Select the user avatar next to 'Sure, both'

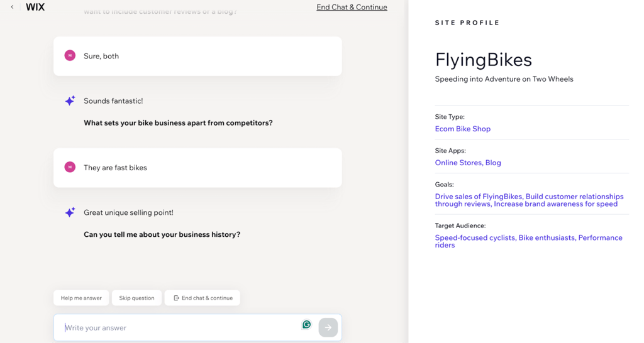70,55
